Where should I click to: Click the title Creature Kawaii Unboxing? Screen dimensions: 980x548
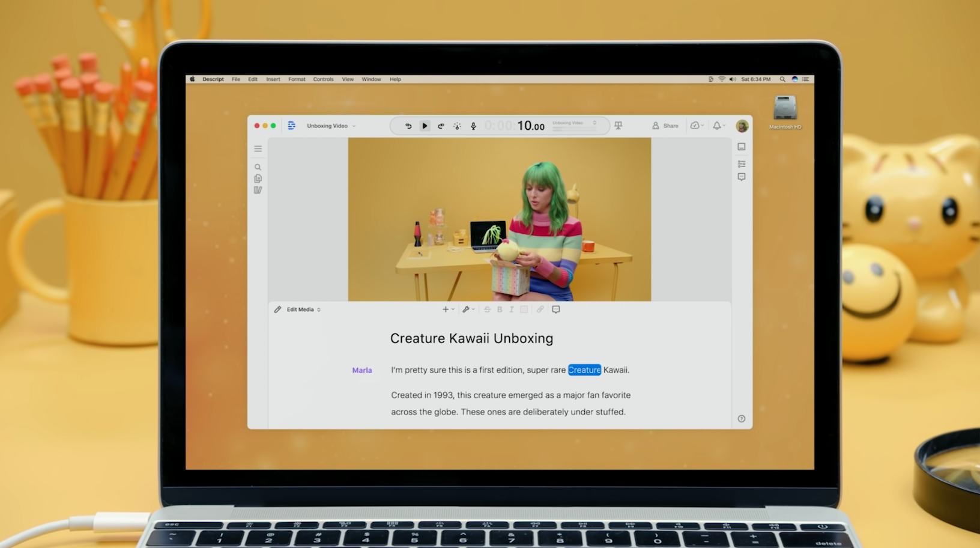471,338
